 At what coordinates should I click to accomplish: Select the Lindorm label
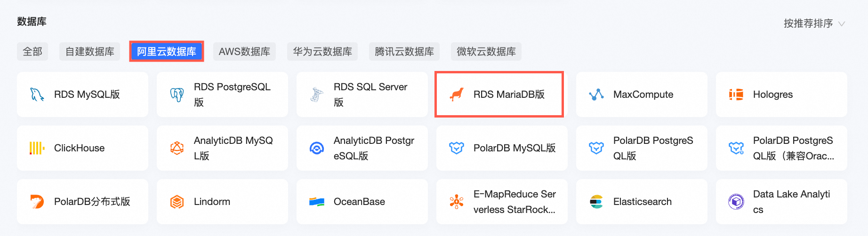point(212,202)
